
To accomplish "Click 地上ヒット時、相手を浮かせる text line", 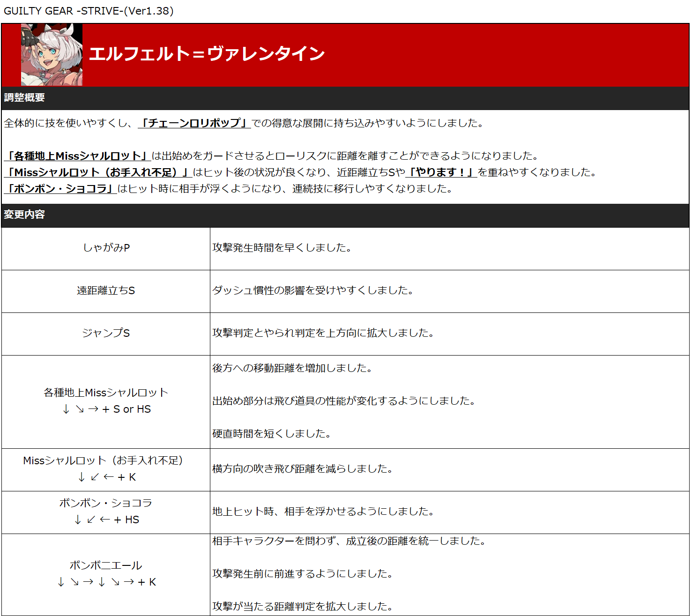I will click(x=323, y=512).
